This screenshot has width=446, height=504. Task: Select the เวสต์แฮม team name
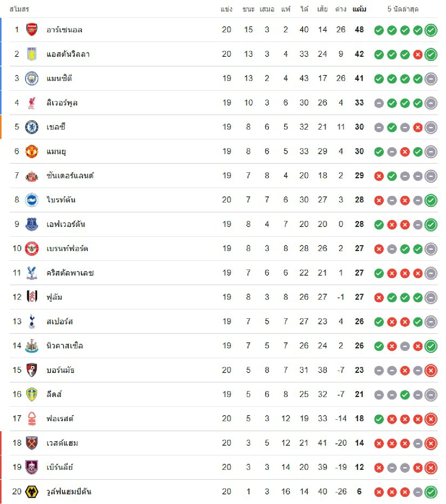pos(62,443)
